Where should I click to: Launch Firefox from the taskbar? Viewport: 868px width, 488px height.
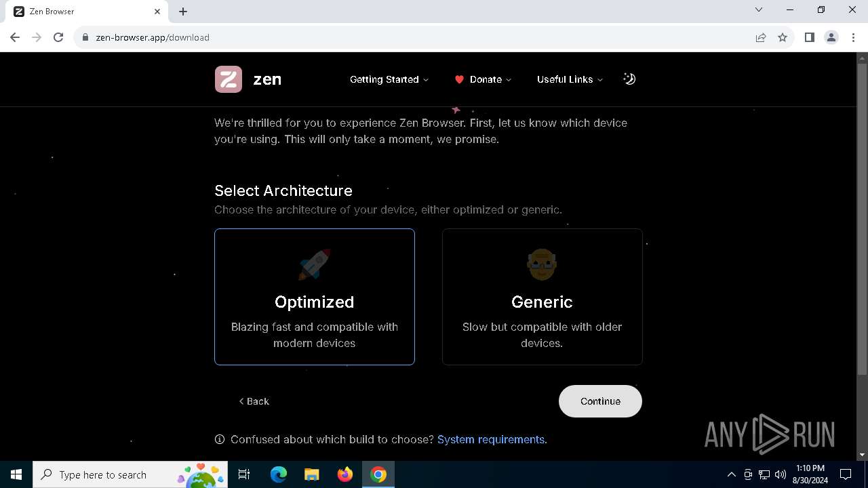coord(345,474)
